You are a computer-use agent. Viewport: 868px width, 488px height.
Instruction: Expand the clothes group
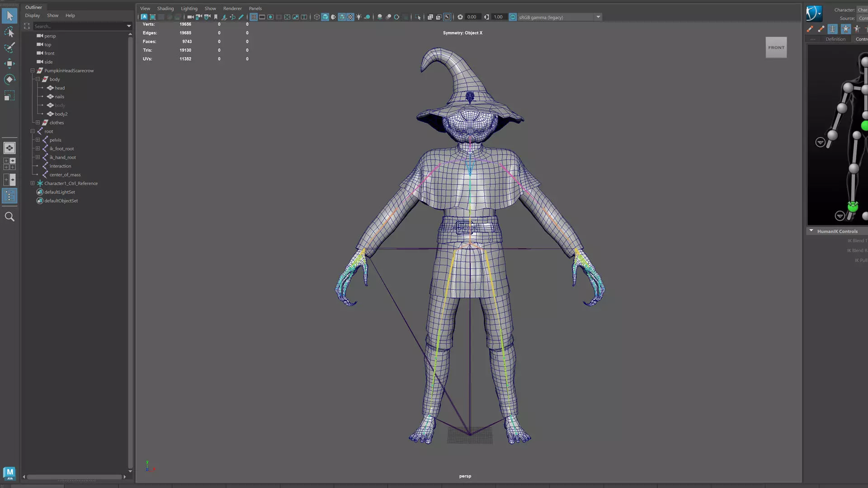coord(38,122)
